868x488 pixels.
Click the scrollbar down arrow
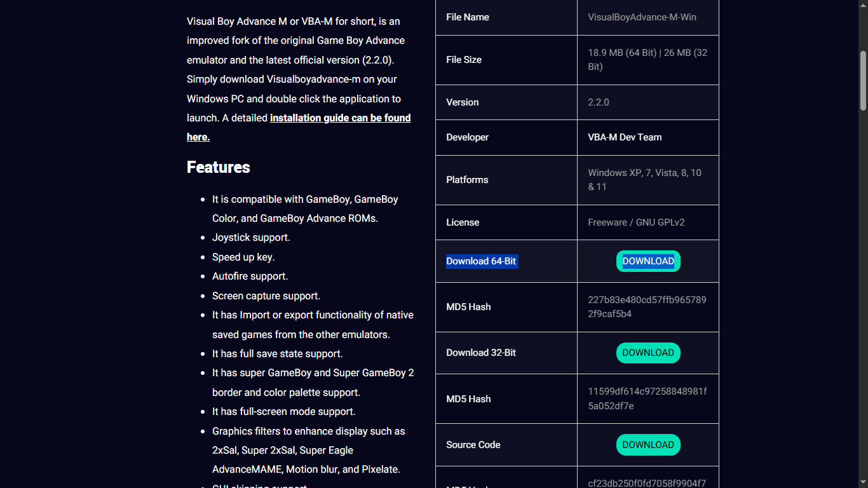(863, 483)
